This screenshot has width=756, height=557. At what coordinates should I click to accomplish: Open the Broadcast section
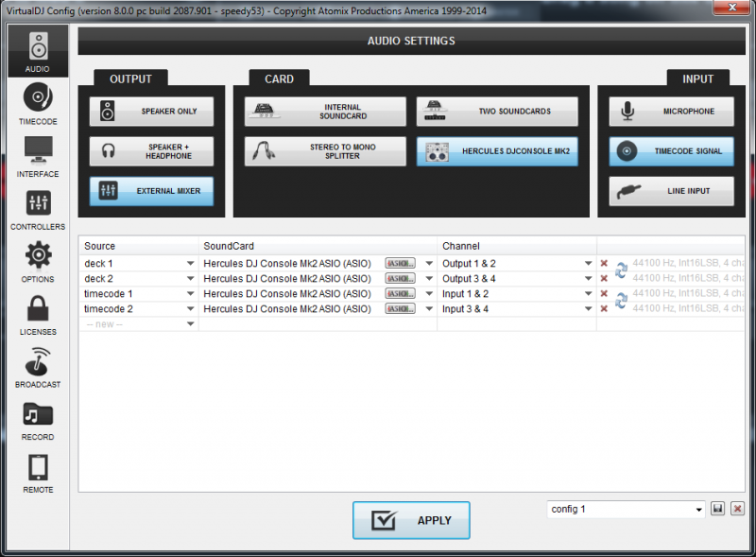tap(38, 367)
